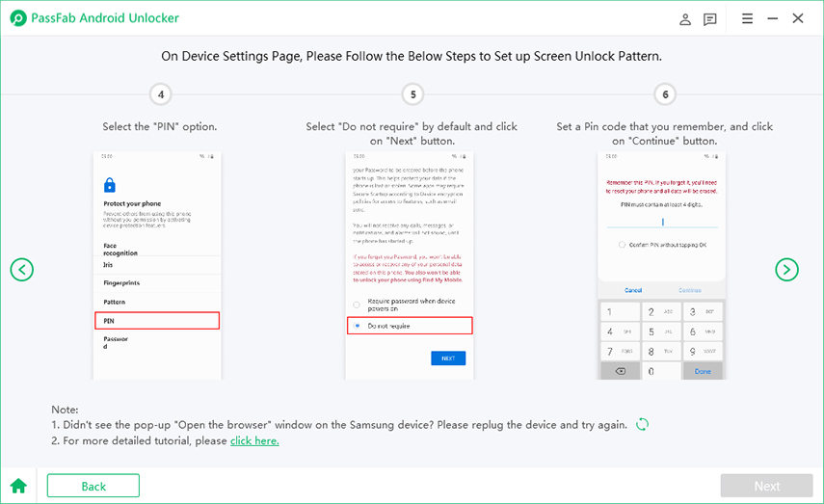The width and height of the screenshot is (824, 504).
Task: Minimize the PassFab window
Action: tap(773, 18)
